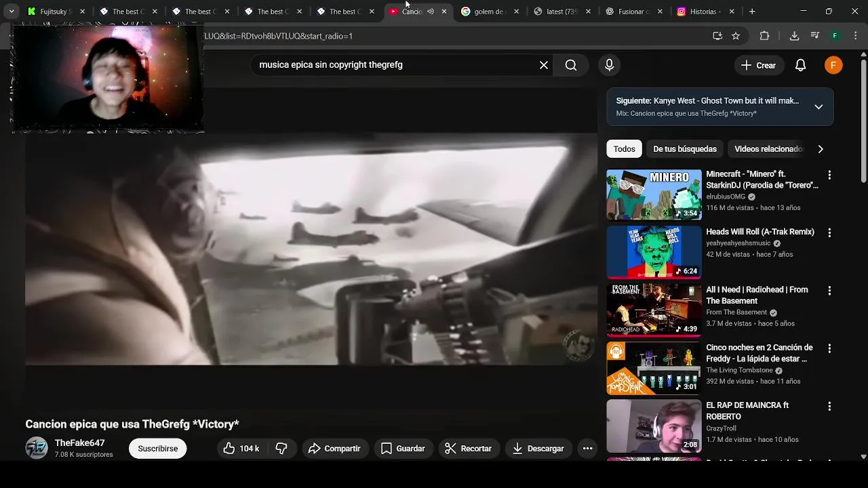Click the Recortar button
This screenshot has width=868, height=488.
pos(469,449)
